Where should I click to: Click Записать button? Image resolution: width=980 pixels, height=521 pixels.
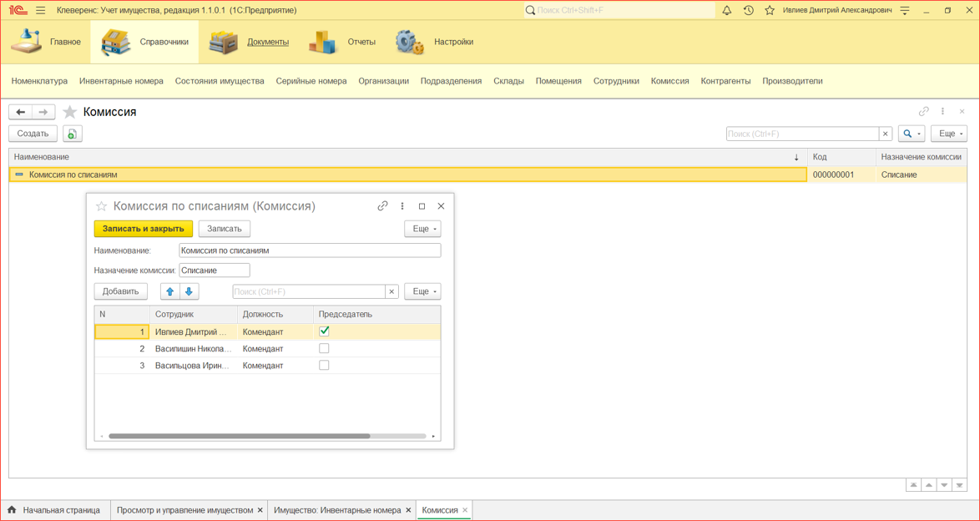click(225, 229)
